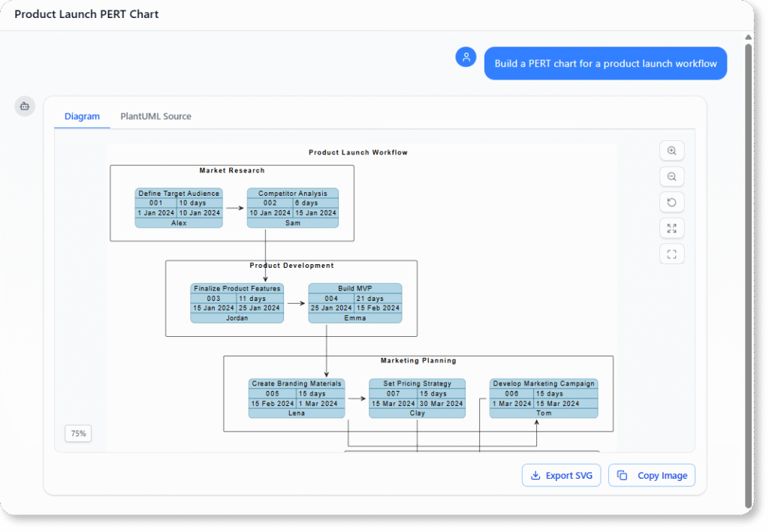Click the Set Pricing Strategy node
The image size is (769, 532).
[x=417, y=397]
